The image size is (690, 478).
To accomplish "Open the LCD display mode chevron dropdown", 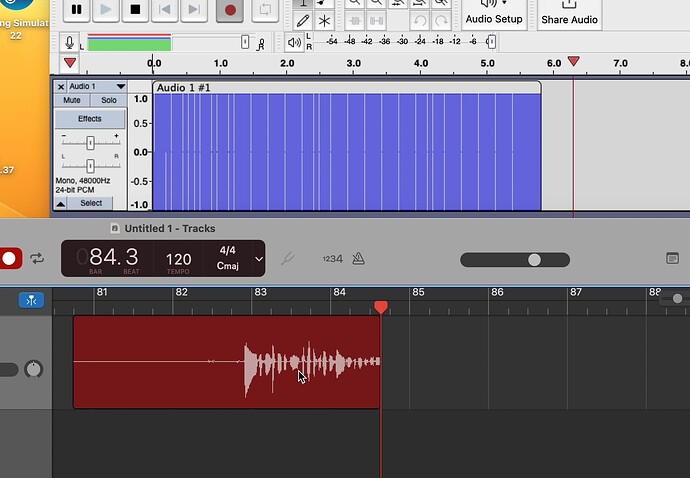I will point(259,259).
